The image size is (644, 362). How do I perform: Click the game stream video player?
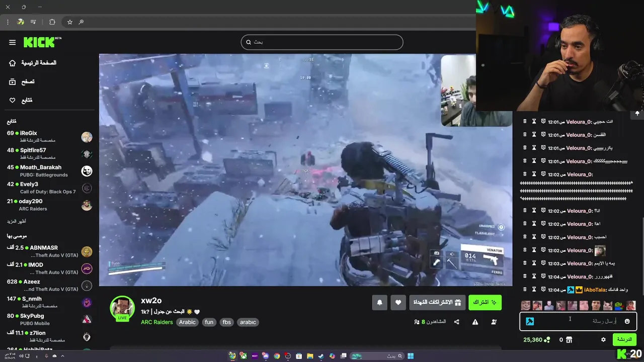tap(305, 170)
